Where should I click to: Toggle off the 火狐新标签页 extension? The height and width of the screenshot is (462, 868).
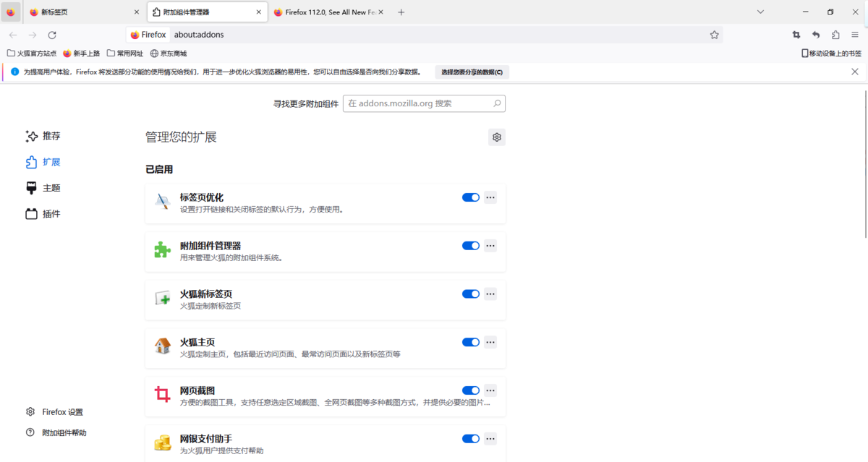471,294
